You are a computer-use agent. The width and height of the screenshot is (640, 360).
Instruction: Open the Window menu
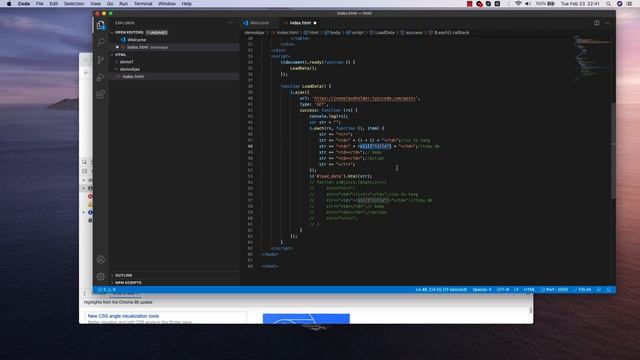(x=167, y=4)
